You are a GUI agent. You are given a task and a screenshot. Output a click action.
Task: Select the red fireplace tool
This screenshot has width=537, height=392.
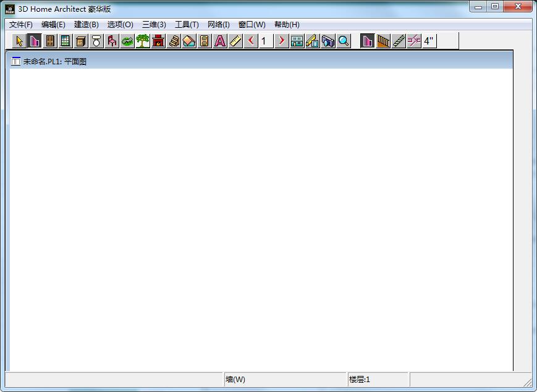[158, 41]
